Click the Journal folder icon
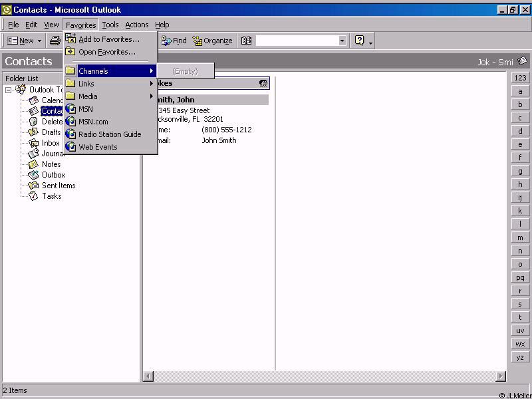The image size is (532, 399). (x=33, y=154)
